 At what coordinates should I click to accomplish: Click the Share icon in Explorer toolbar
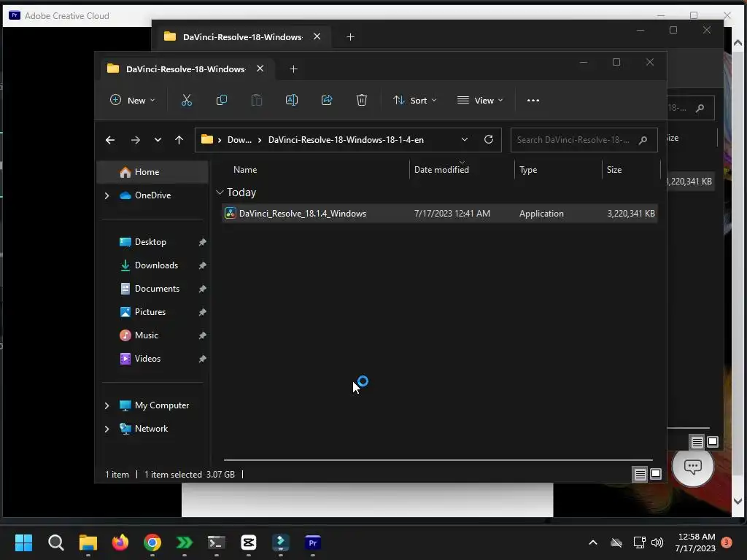[x=327, y=100]
